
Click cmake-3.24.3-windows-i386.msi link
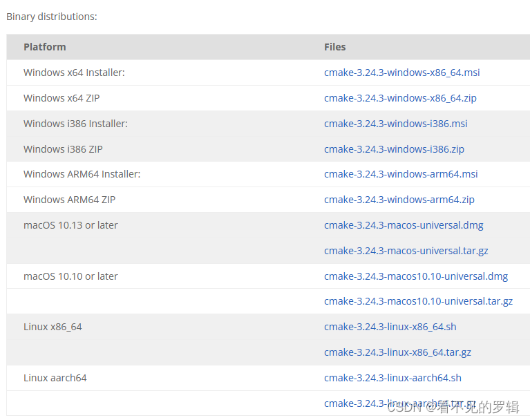click(x=395, y=124)
